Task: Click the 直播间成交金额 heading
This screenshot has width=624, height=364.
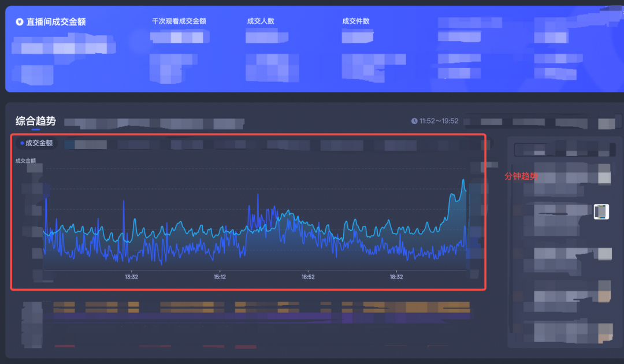Action: [x=56, y=22]
